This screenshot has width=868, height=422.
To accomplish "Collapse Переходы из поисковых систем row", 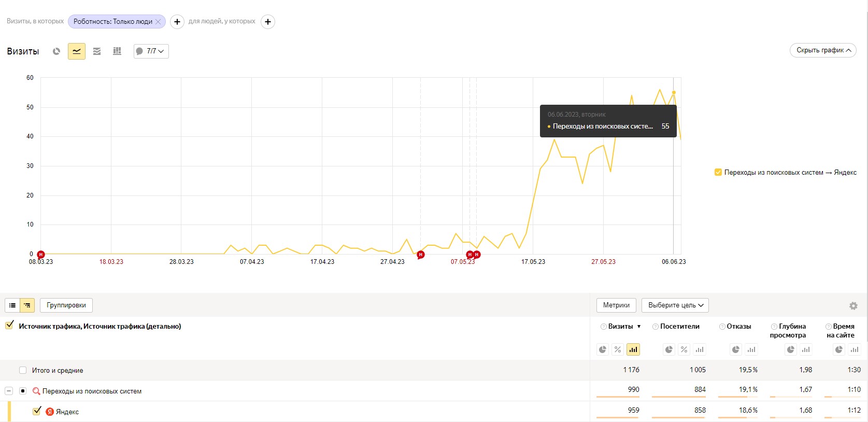I will point(9,391).
